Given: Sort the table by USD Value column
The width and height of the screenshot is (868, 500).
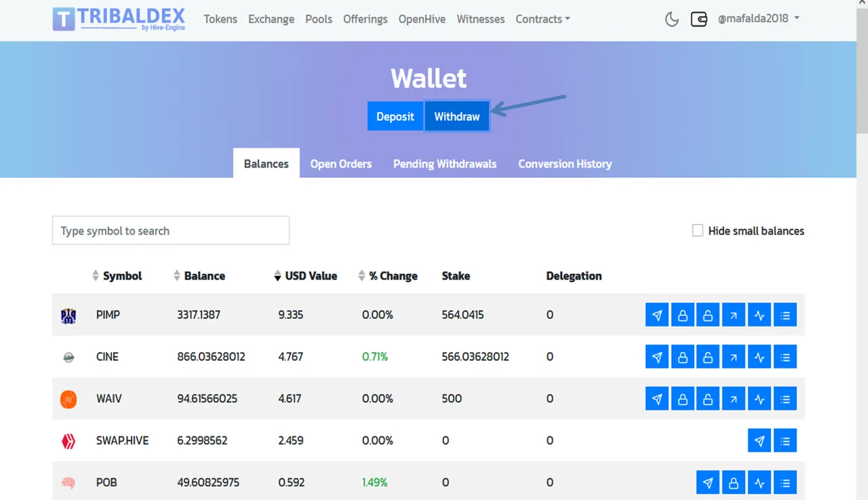Looking at the screenshot, I should coord(305,276).
